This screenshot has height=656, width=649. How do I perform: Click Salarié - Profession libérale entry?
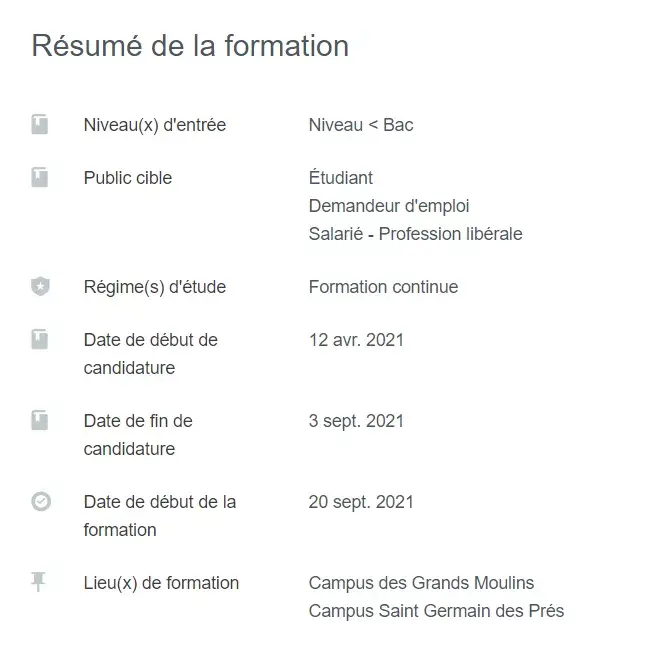(415, 234)
